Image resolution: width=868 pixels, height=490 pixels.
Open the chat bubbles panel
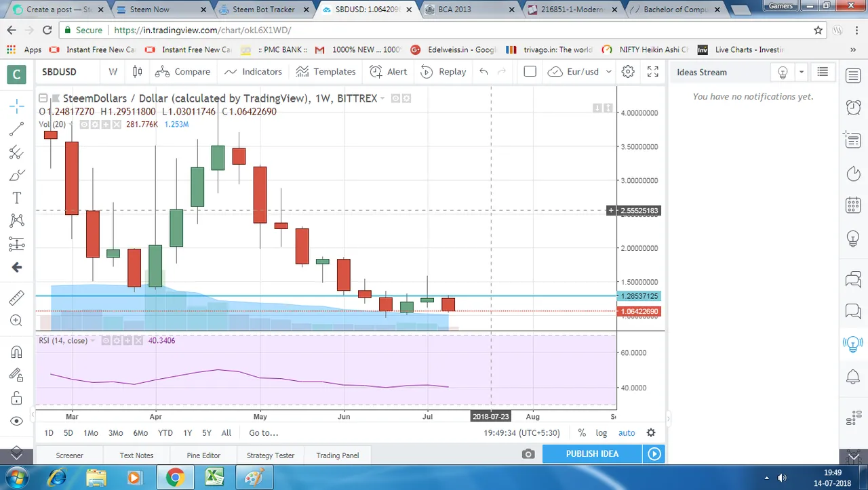tap(853, 279)
